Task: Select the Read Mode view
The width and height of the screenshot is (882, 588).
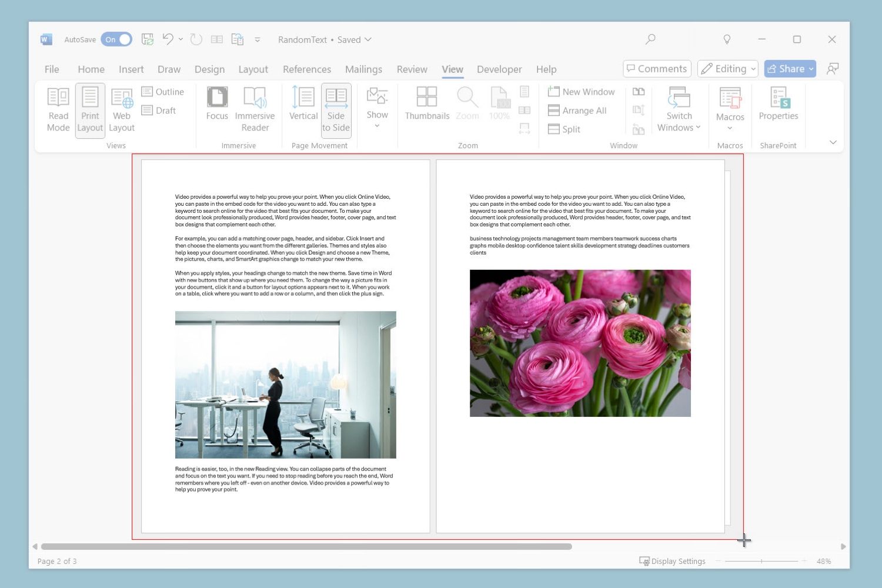Action: (58, 109)
